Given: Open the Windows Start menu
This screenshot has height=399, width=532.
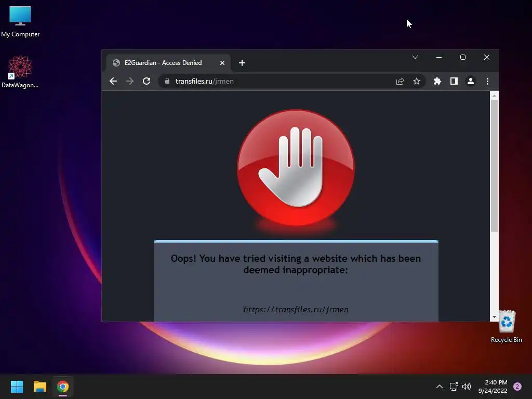Looking at the screenshot, I should click(17, 387).
